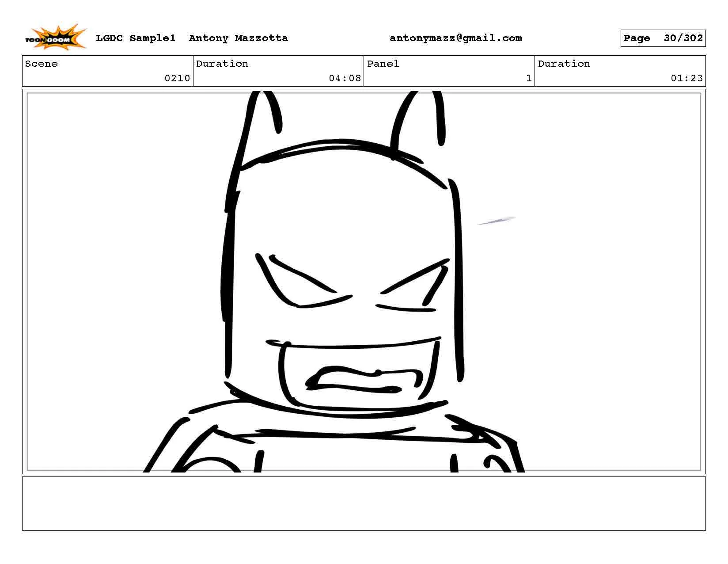Click the 'Page 30/302' page indicator box

click(x=663, y=38)
